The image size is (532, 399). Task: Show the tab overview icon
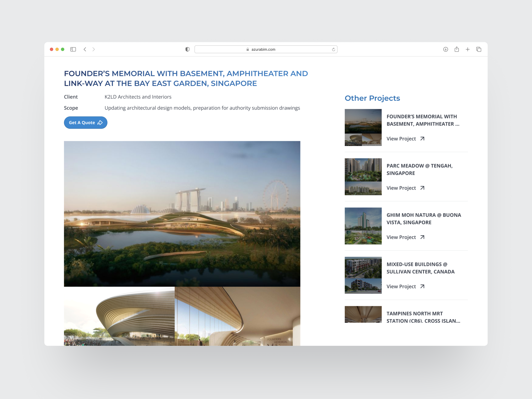coord(479,49)
